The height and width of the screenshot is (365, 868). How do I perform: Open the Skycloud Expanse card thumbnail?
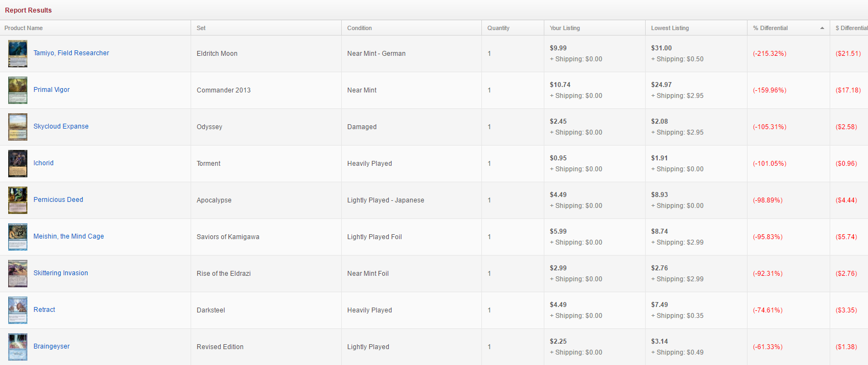[18, 127]
